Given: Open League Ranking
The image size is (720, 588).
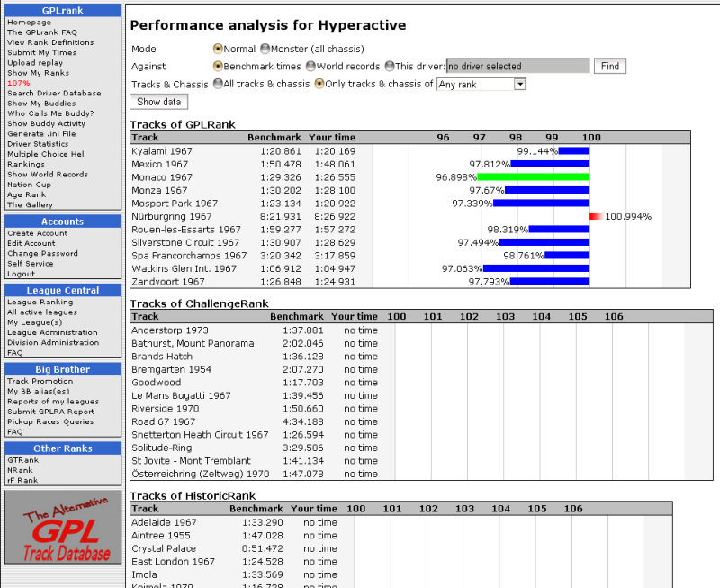Looking at the screenshot, I should pos(40,302).
